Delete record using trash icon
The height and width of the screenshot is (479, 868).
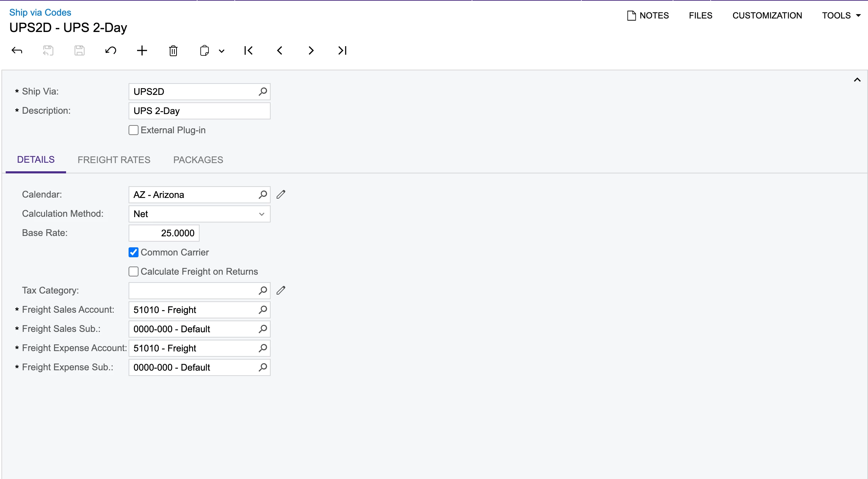click(x=173, y=51)
